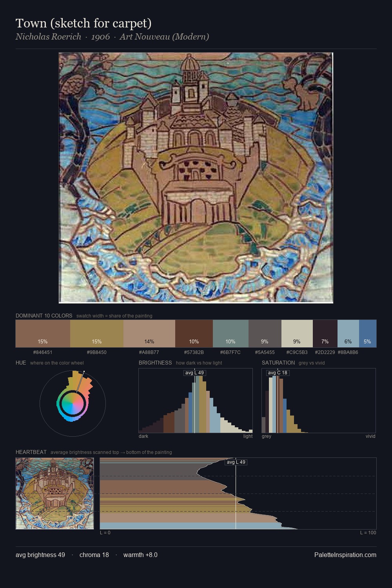
Task: Click the 'L = 0' axis label
Action: [x=105, y=533]
